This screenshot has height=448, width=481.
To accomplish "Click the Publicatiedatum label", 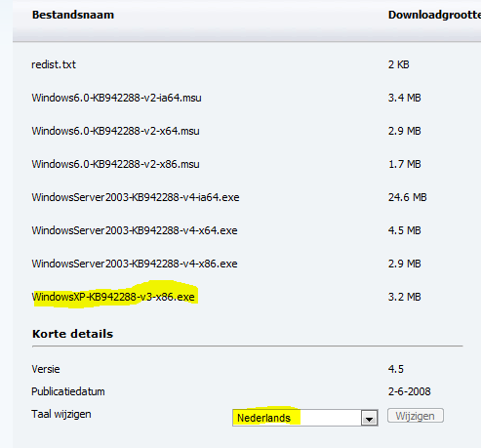I will 68,391.
